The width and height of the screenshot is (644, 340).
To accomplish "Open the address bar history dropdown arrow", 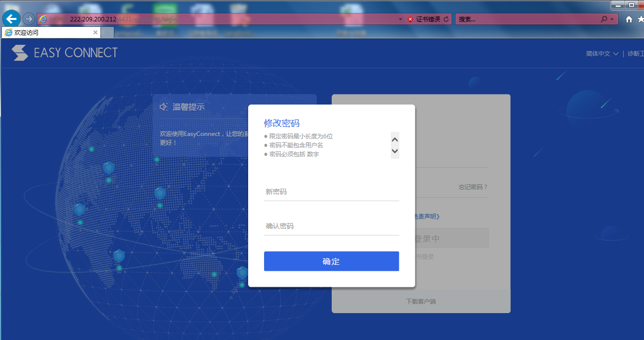I will tap(401, 19).
